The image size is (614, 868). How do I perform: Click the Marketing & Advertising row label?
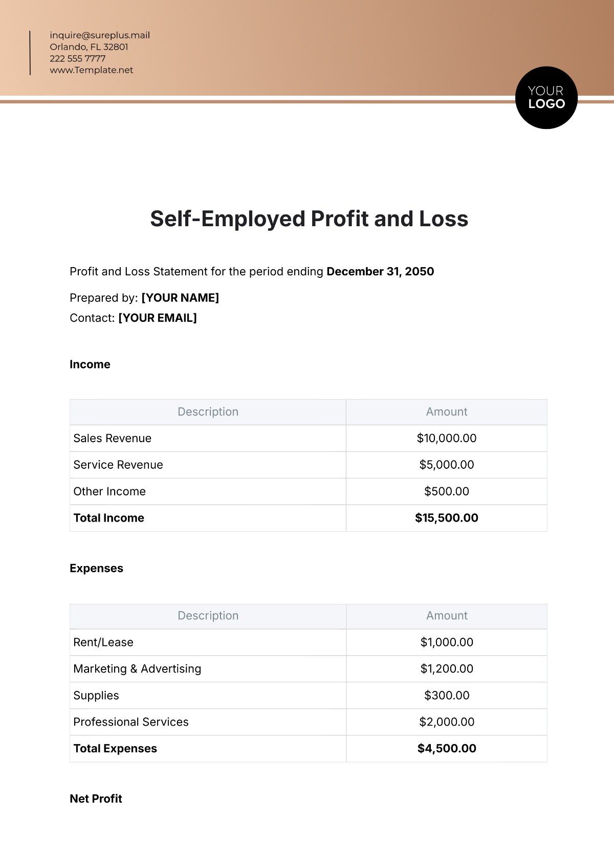tap(137, 669)
